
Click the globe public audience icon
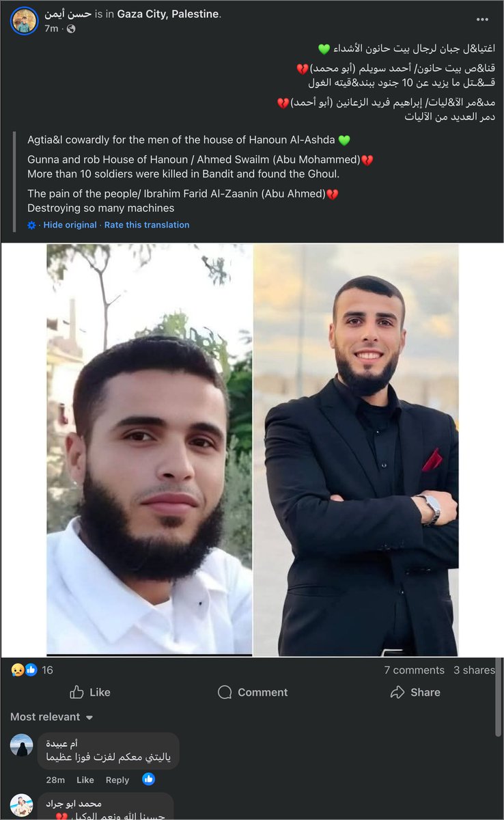point(71,29)
